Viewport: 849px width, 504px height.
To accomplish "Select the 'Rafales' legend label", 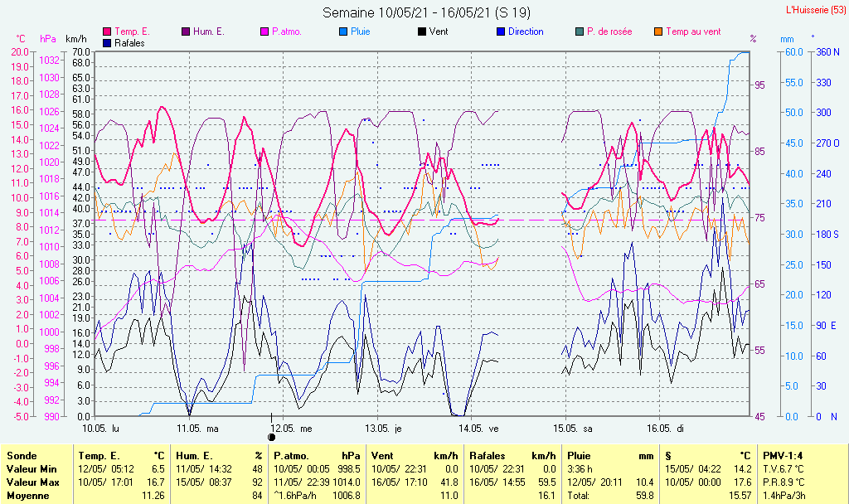I will pos(129,43).
